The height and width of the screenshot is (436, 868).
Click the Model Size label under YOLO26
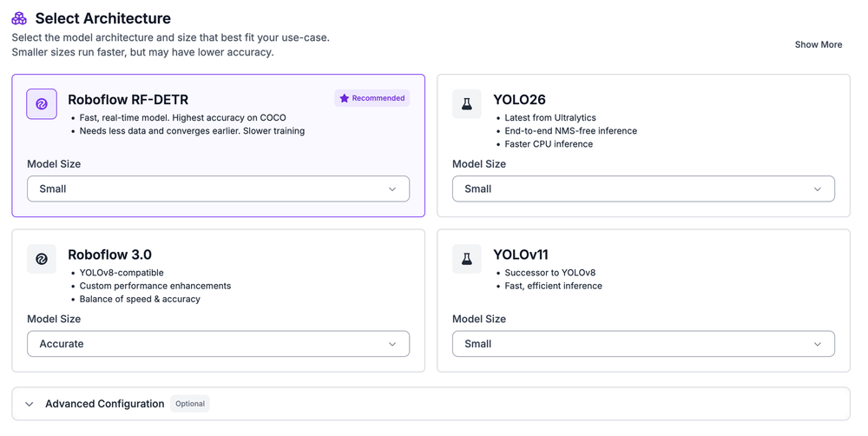tap(479, 164)
